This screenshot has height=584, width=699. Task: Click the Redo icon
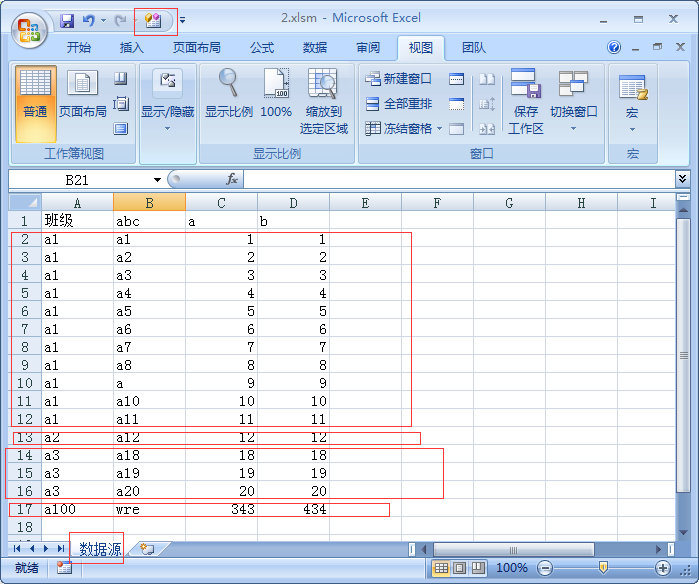click(x=120, y=21)
